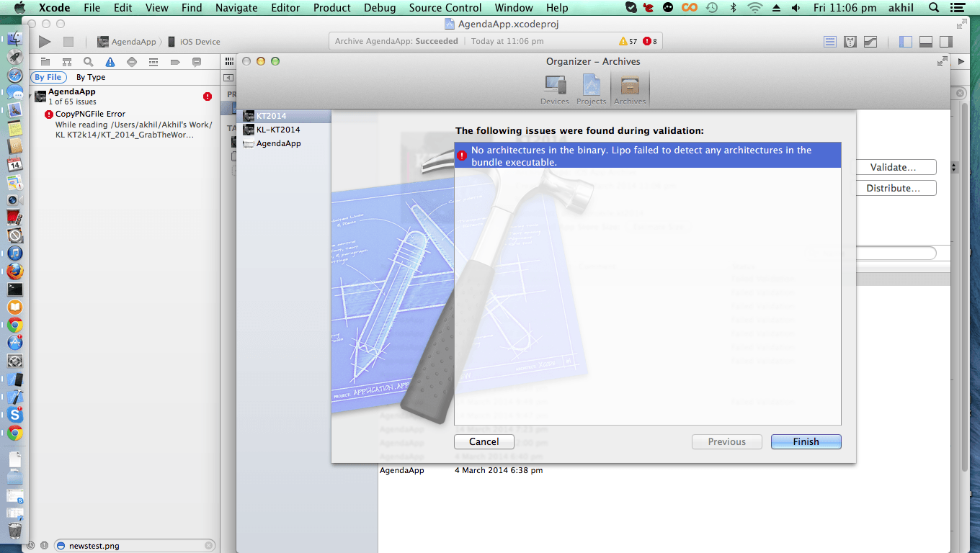Open Time Machine menu bar icon
The image size is (980, 553).
(x=711, y=8)
